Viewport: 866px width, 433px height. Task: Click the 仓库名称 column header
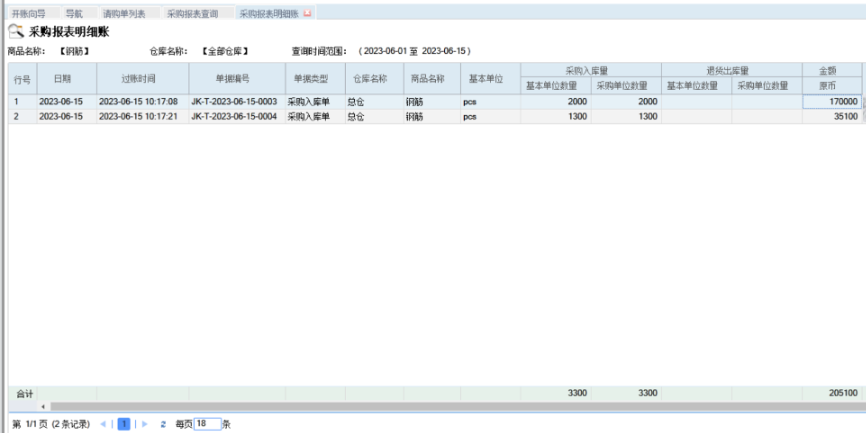pos(370,78)
